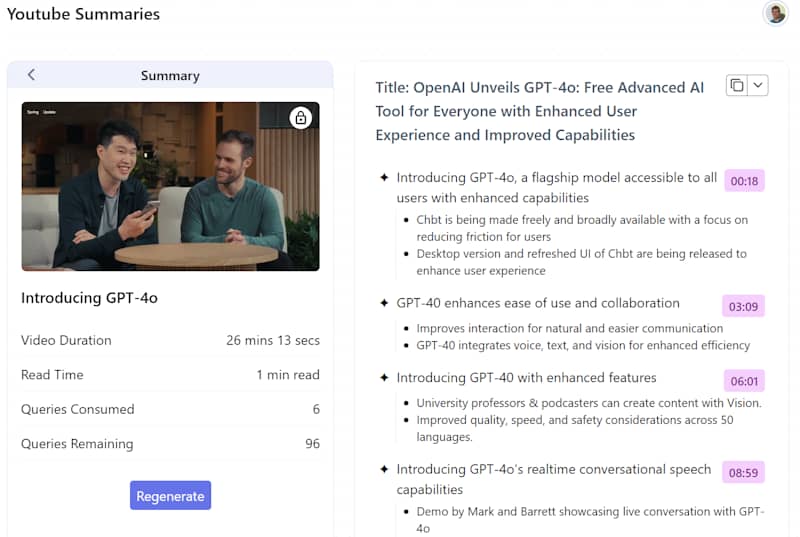This screenshot has width=800, height=537.
Task: Click heading about realtime conversational speech capabilities
Action: coord(554,479)
